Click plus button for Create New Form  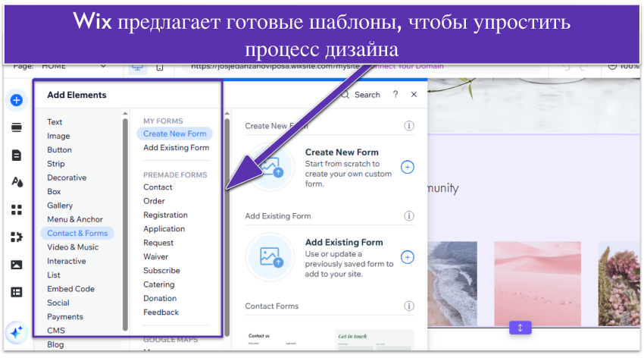pos(407,168)
